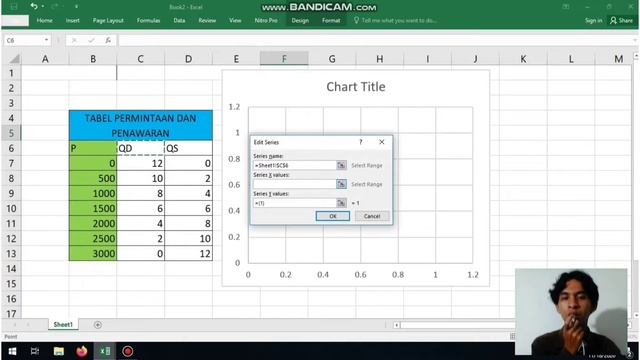Screen dimensions: 640x360
Task: Click the Sheet1 tab
Action: [63, 324]
